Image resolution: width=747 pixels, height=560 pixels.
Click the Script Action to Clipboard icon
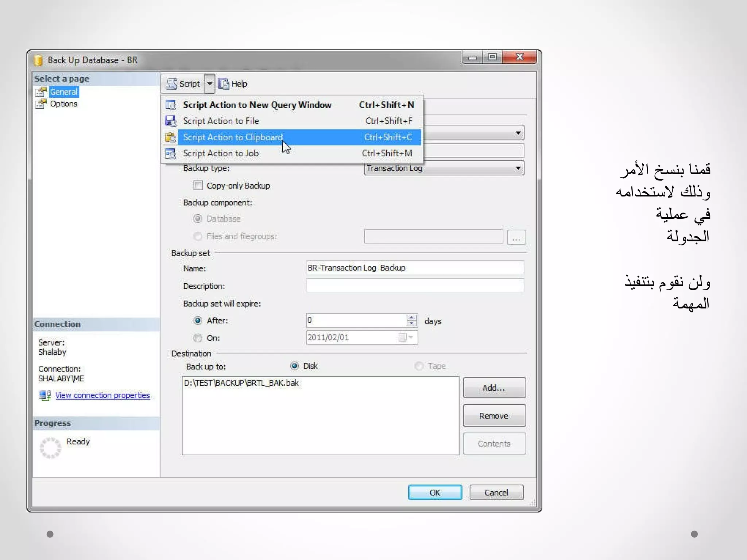click(x=170, y=137)
